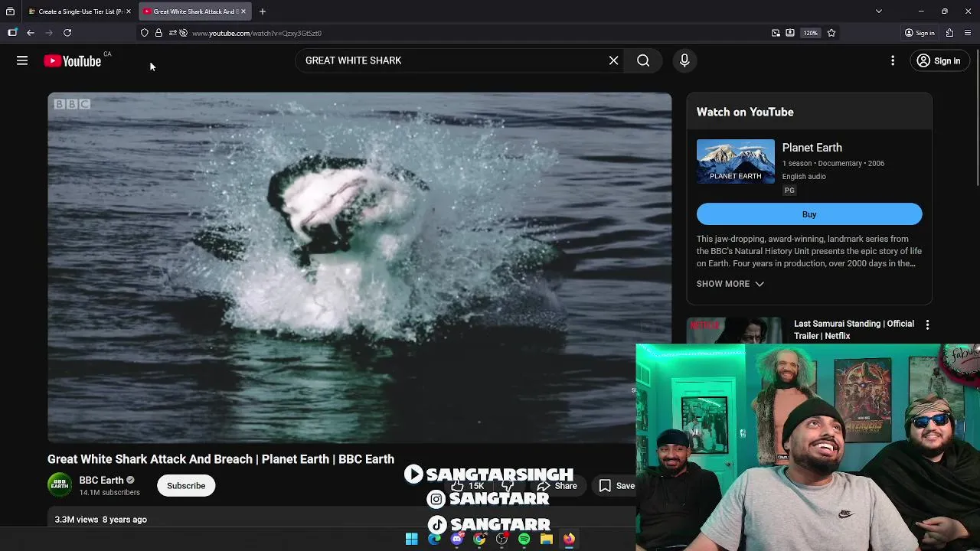Run search with the magnifier button

[x=643, y=60]
